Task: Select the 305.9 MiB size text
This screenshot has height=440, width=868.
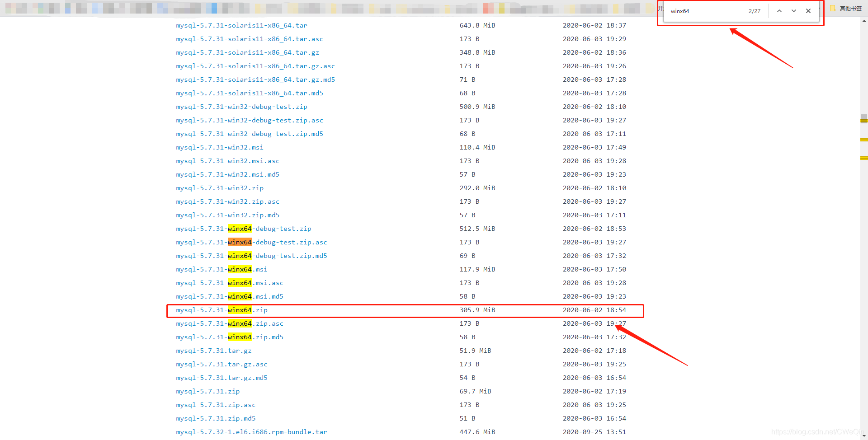Action: coord(477,310)
